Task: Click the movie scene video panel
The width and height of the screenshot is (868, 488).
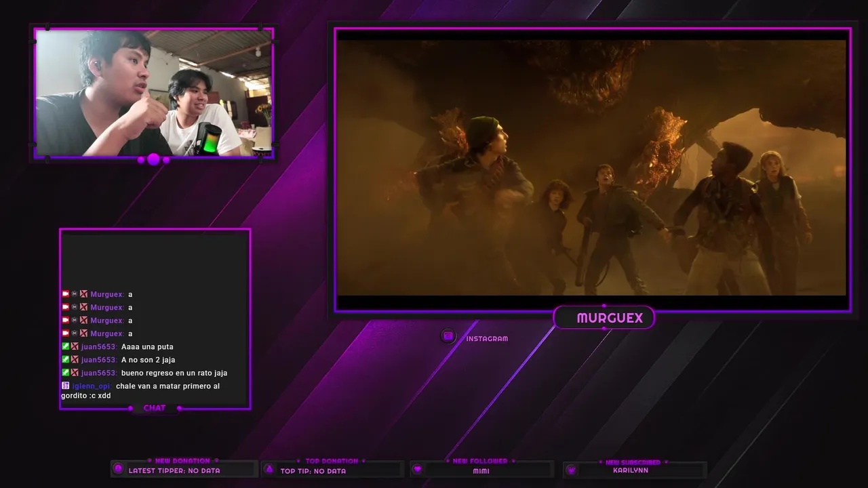Action: pos(592,167)
